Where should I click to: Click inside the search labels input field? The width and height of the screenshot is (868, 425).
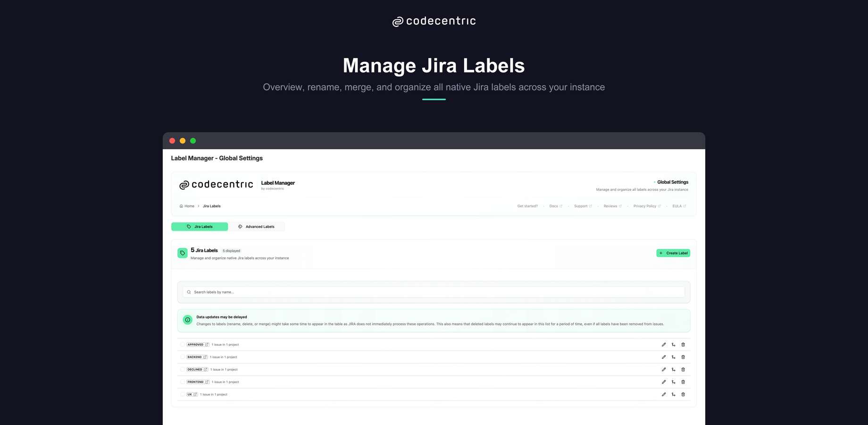point(425,292)
